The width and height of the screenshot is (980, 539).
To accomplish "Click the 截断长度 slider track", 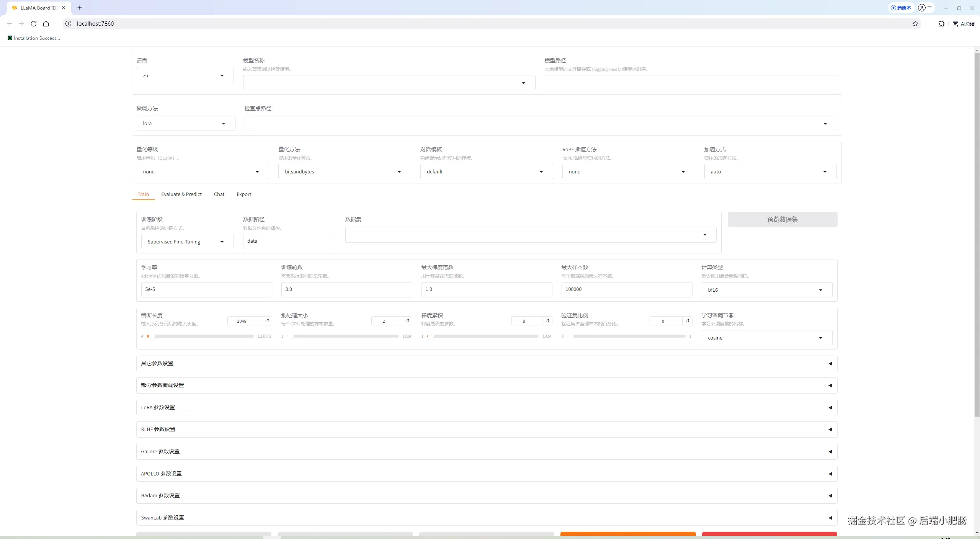I will coord(203,336).
